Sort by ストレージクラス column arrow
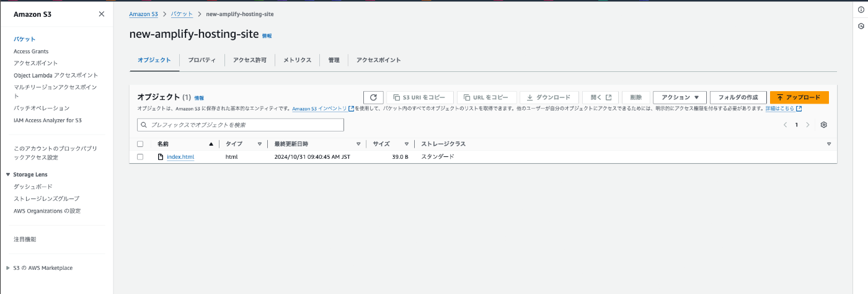868x294 pixels. tap(829, 144)
